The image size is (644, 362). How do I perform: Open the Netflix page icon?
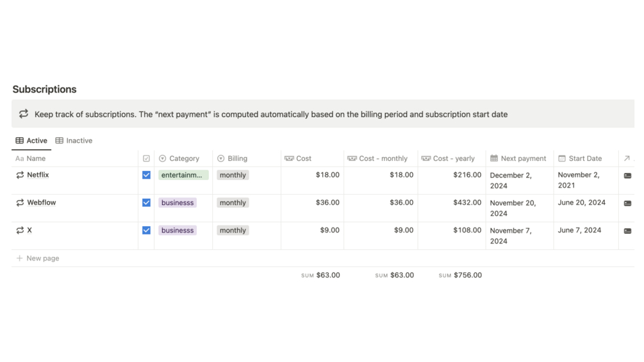tap(20, 175)
